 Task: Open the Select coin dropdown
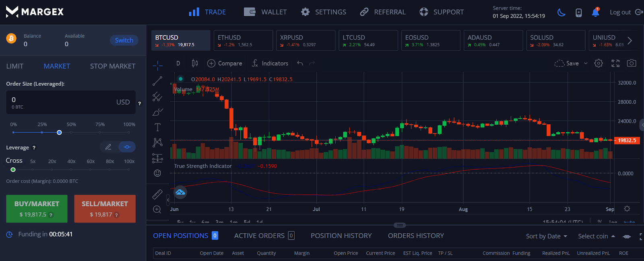click(597, 236)
